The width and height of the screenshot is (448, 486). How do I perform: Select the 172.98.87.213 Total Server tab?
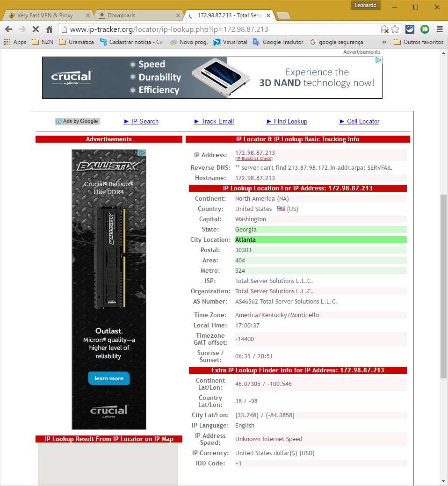coord(229,15)
